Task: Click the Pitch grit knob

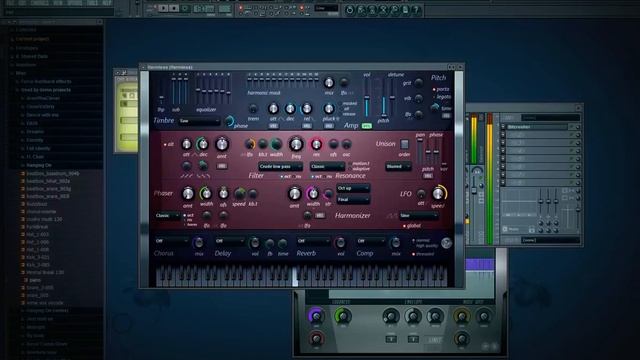Action: coord(418,83)
